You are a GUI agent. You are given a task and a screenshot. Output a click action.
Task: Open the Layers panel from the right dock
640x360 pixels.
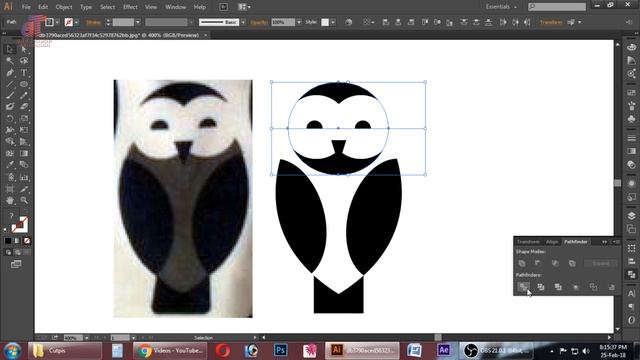tap(631, 216)
